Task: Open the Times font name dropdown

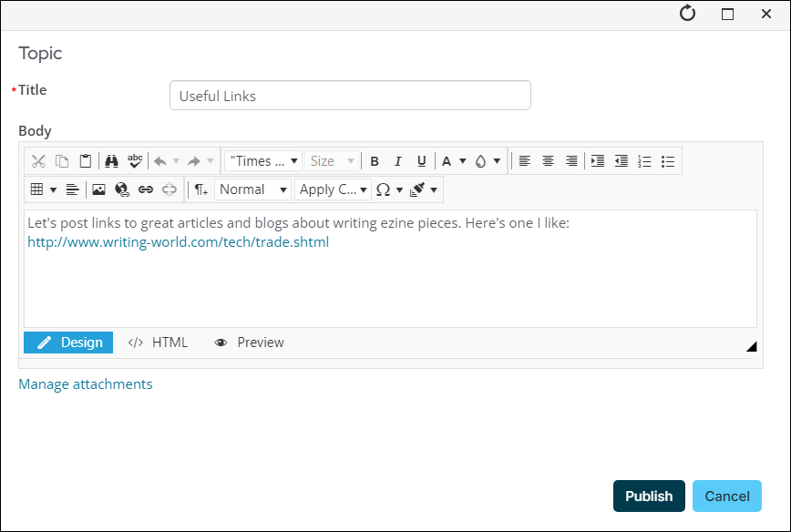Action: [x=263, y=161]
